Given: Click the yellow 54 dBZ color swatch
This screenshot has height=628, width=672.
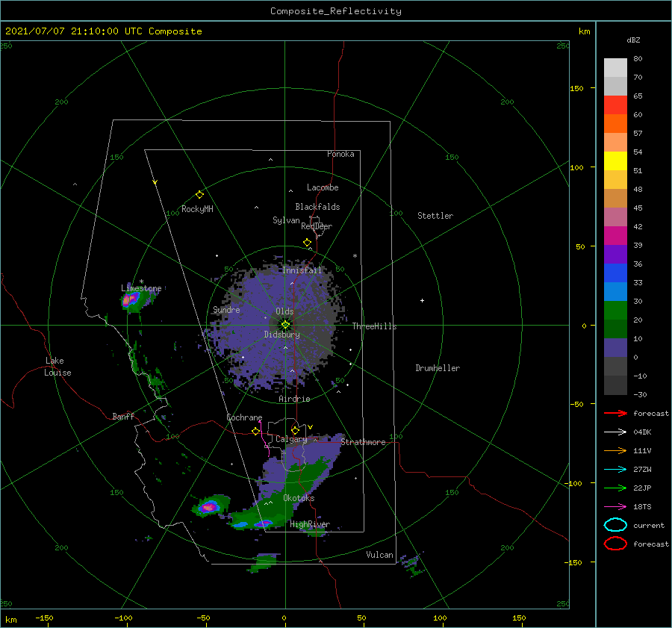Looking at the screenshot, I should click(x=615, y=161).
